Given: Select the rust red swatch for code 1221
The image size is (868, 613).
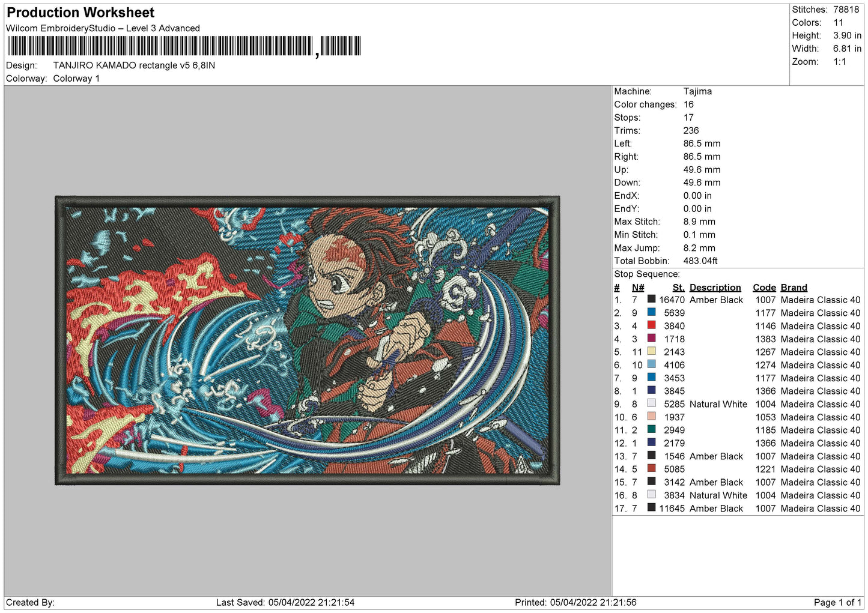Looking at the screenshot, I should [651, 469].
